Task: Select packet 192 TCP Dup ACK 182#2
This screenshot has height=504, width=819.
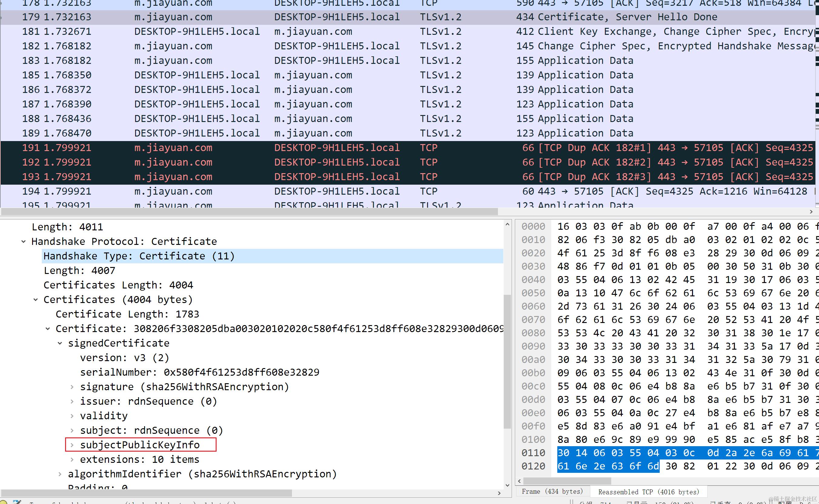Action: pos(407,162)
